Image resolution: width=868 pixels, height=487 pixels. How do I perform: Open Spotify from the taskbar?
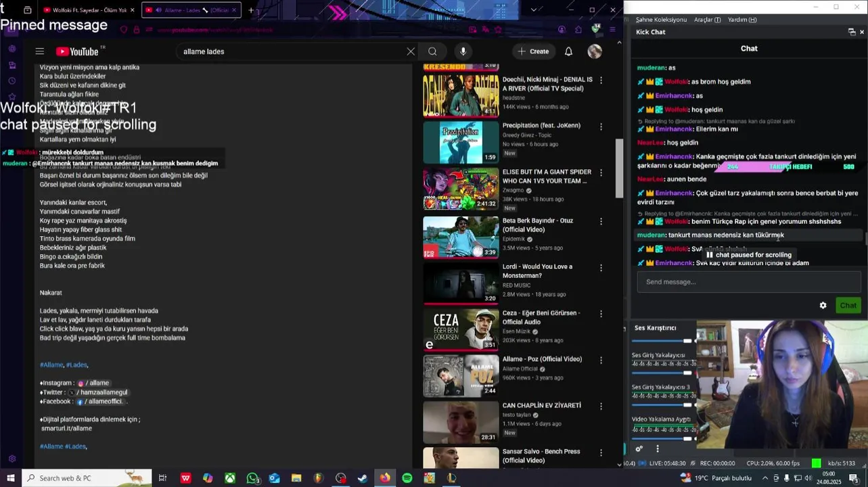coord(407,478)
